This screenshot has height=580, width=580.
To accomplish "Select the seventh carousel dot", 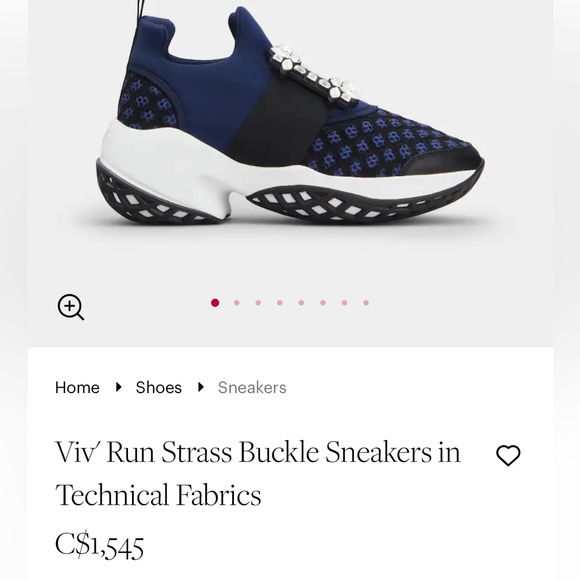I will click(344, 303).
